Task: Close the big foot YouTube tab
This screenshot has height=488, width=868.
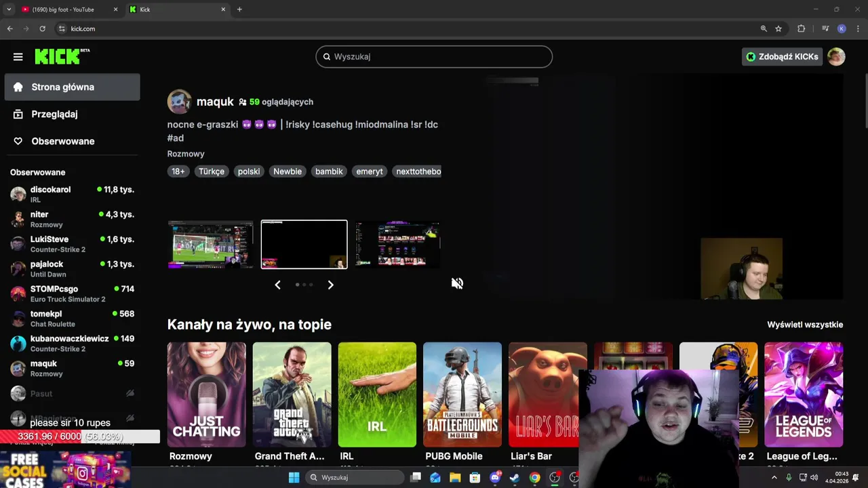Action: (115, 9)
